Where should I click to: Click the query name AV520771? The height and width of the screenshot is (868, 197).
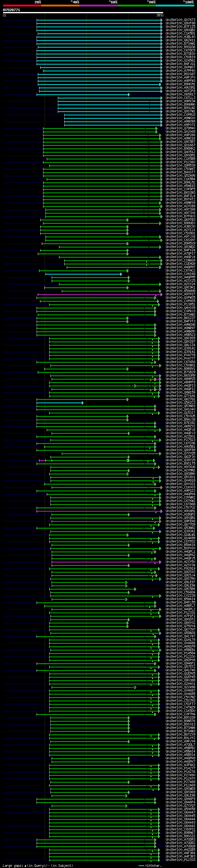click(x=11, y=10)
